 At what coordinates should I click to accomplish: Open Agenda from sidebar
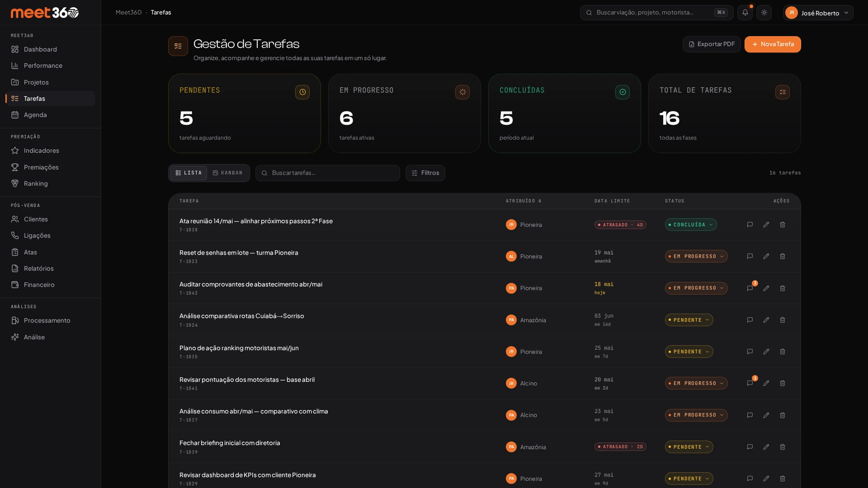pyautogui.click(x=50, y=115)
